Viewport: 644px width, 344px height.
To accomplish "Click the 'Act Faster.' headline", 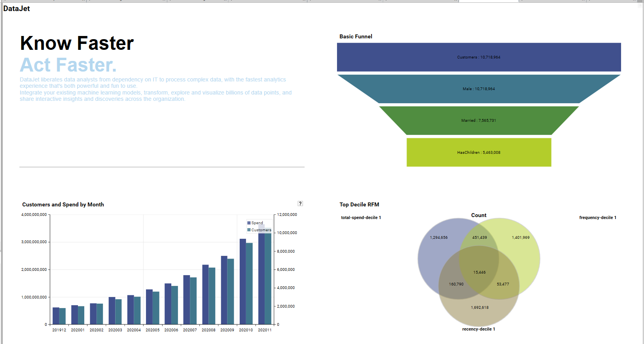I will pyautogui.click(x=68, y=65).
